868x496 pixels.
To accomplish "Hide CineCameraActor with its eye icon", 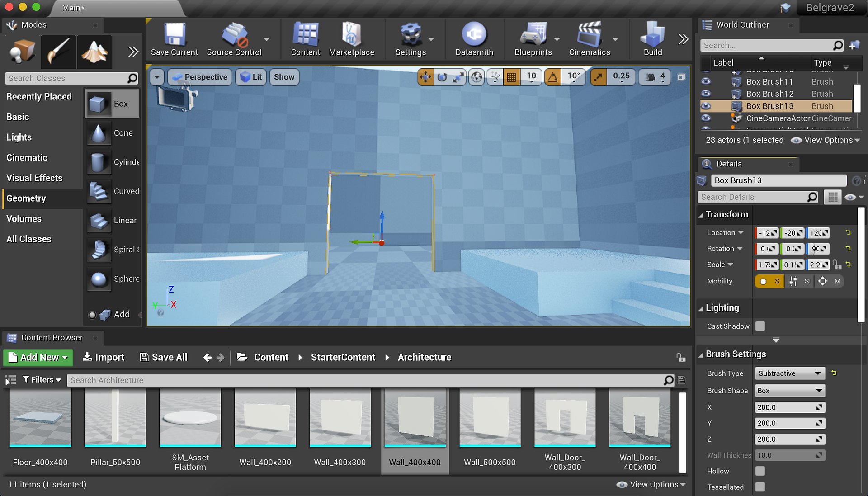I will [706, 118].
